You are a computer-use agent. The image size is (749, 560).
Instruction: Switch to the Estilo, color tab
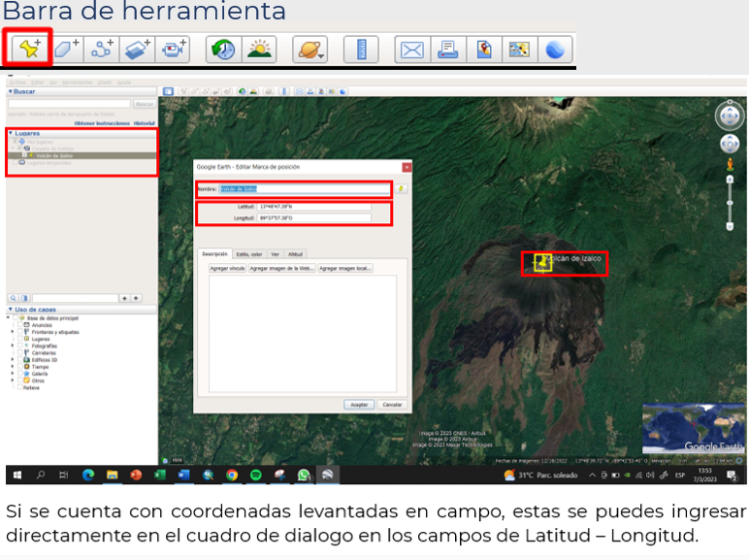248,253
